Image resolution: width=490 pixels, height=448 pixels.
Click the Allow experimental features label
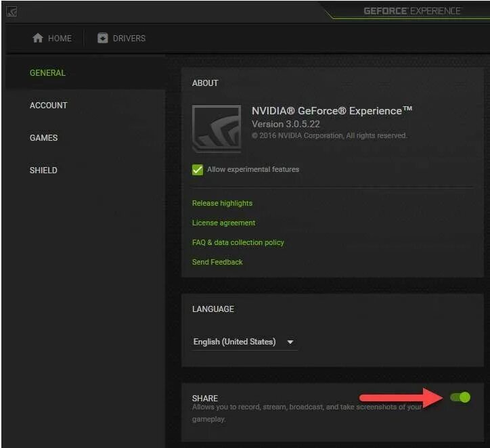(x=253, y=169)
